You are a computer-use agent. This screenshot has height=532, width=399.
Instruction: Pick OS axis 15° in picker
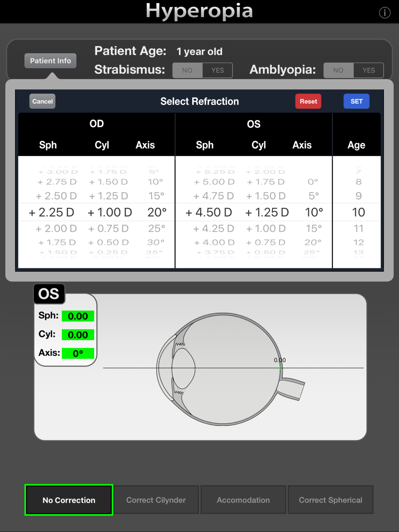click(314, 229)
